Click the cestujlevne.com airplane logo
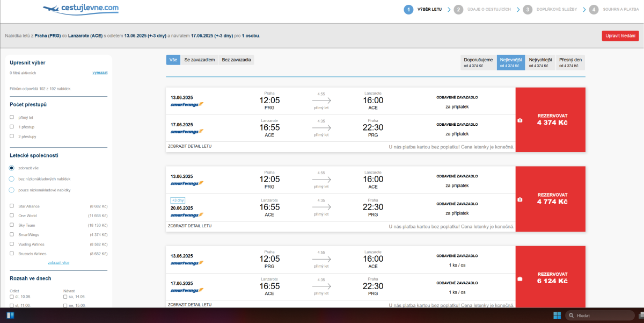The height and width of the screenshot is (323, 644). (80, 9)
